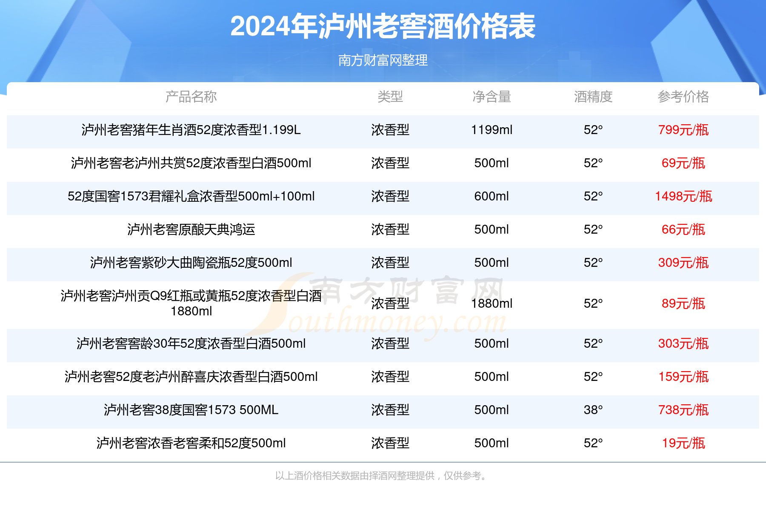
Task: Click 浓香型 in the 醉喜庆 row
Action: [390, 377]
